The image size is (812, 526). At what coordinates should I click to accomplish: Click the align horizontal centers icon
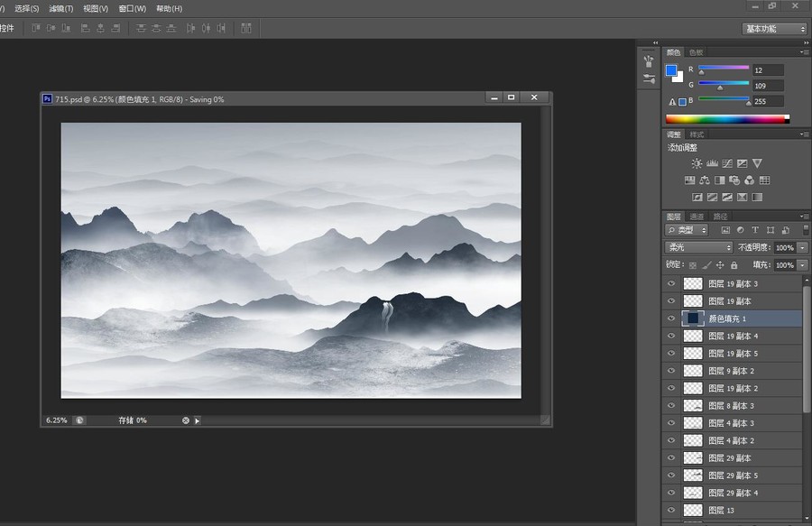pos(100,28)
